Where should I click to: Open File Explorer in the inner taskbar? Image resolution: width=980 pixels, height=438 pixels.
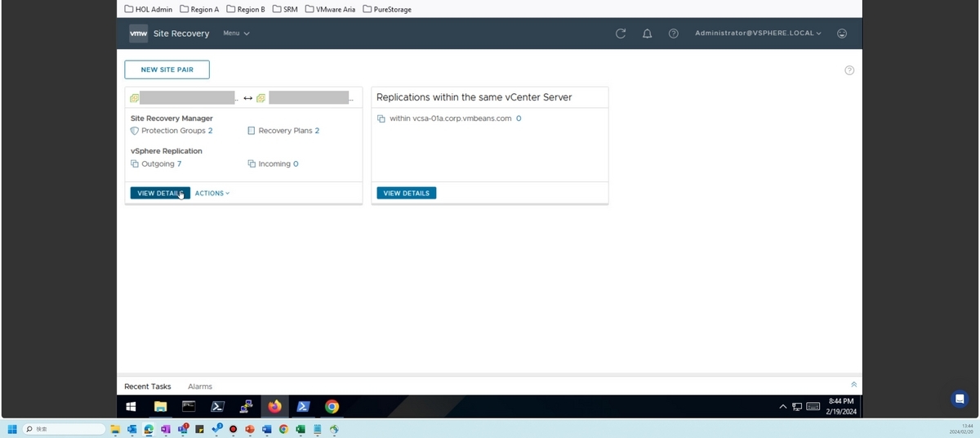[x=161, y=406]
